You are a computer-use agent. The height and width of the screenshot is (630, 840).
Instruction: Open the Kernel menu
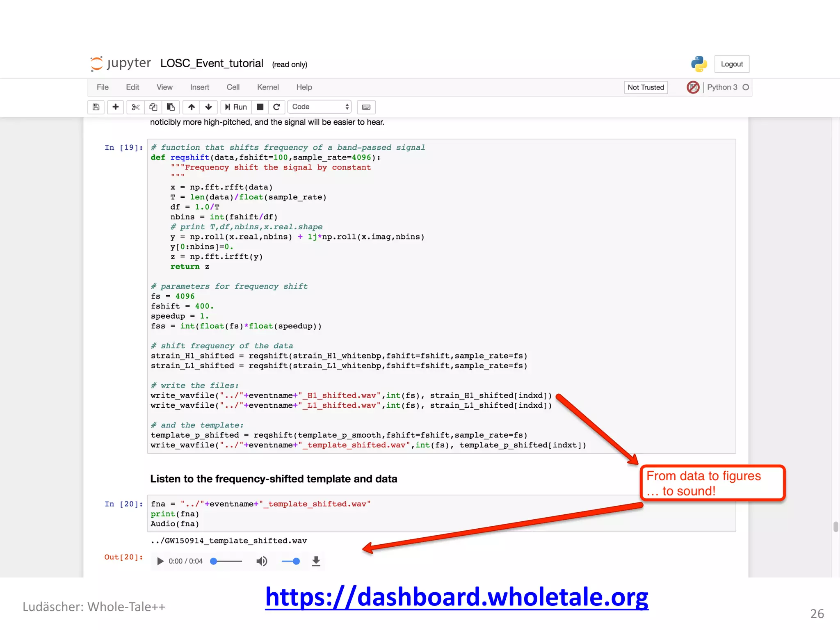[268, 87]
